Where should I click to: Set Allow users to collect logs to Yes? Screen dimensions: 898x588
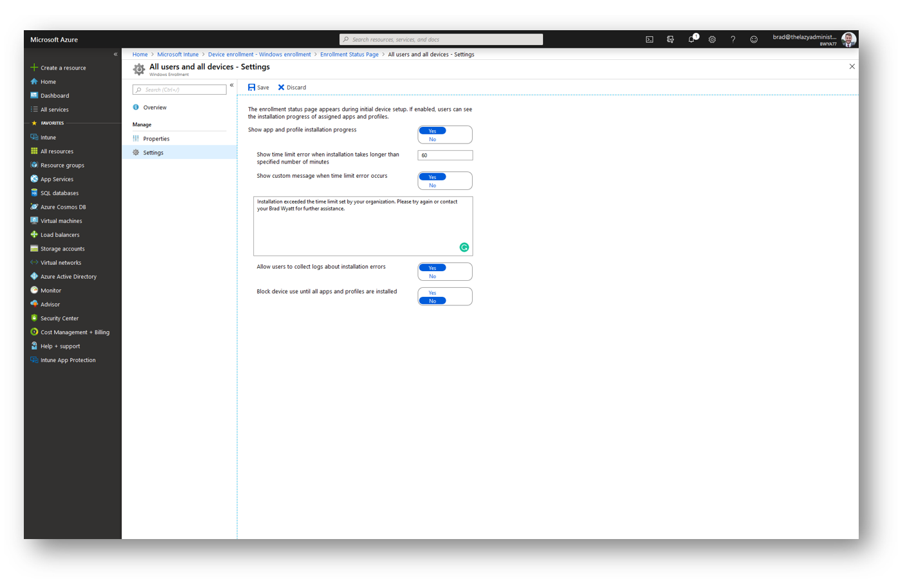[x=432, y=268]
